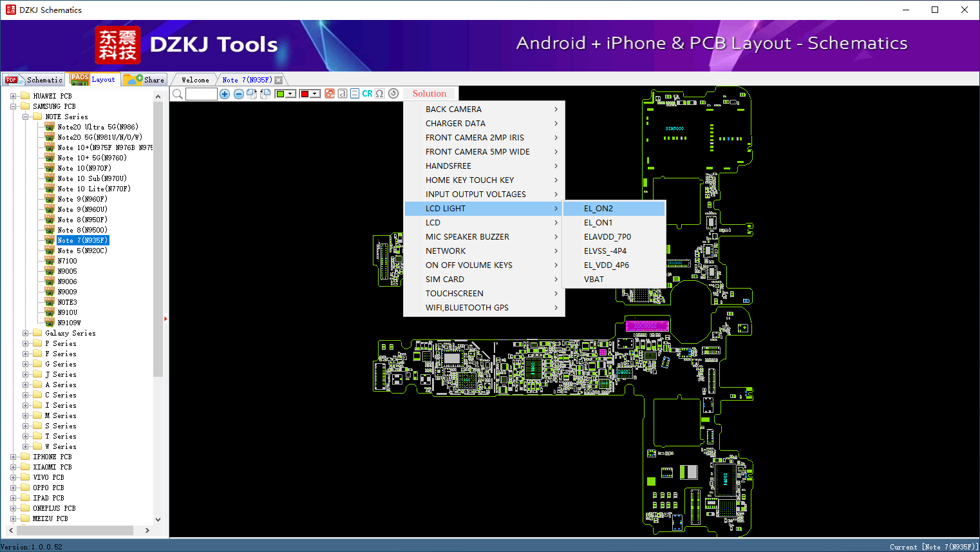Click the rotate counter-clockwise page icon
Screen dimensions: 980x552
(x=265, y=94)
